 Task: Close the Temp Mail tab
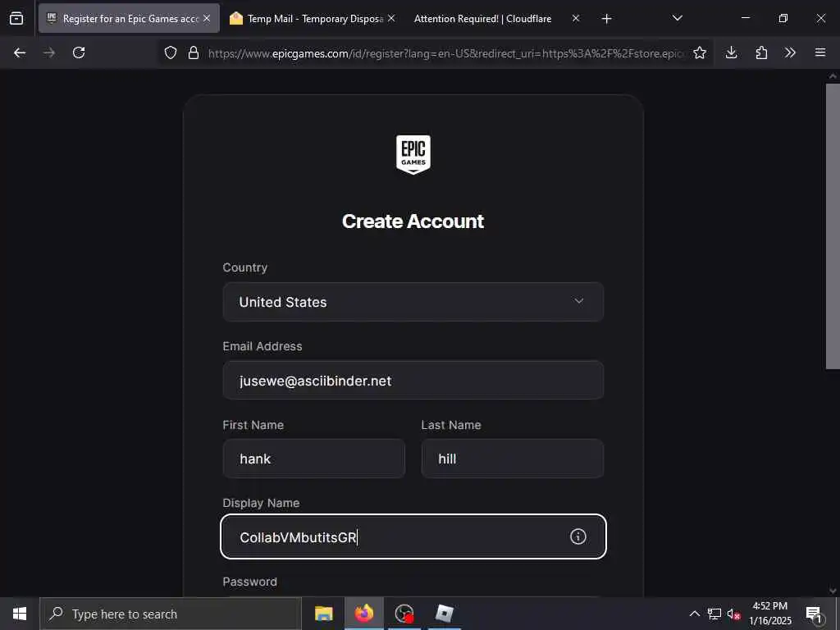[x=391, y=18]
